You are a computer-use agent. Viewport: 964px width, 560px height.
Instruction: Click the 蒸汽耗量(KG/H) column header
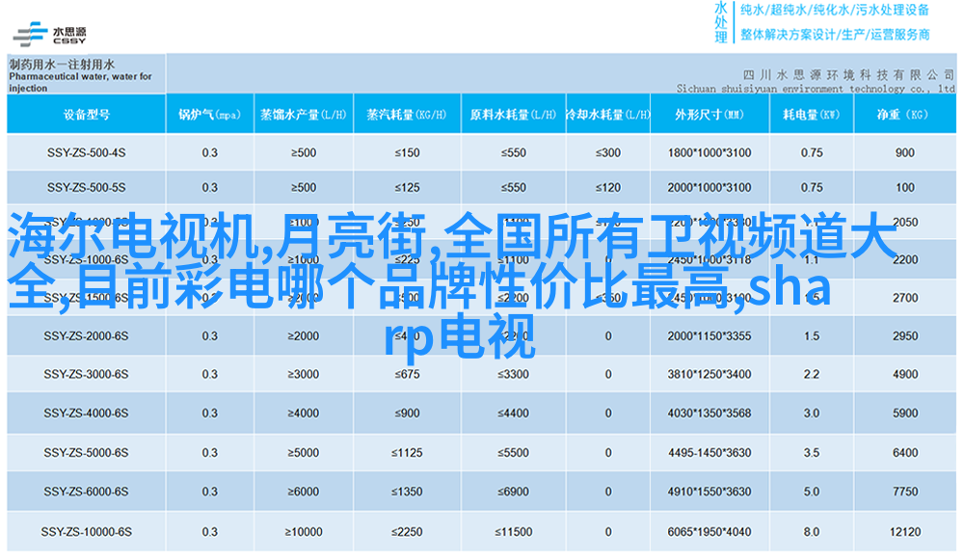coord(407,115)
